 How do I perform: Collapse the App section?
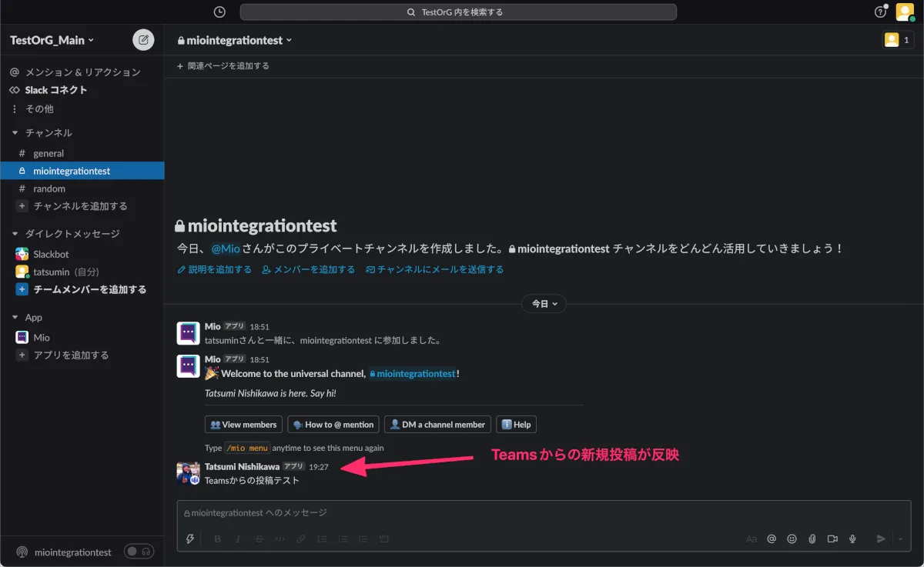(15, 318)
